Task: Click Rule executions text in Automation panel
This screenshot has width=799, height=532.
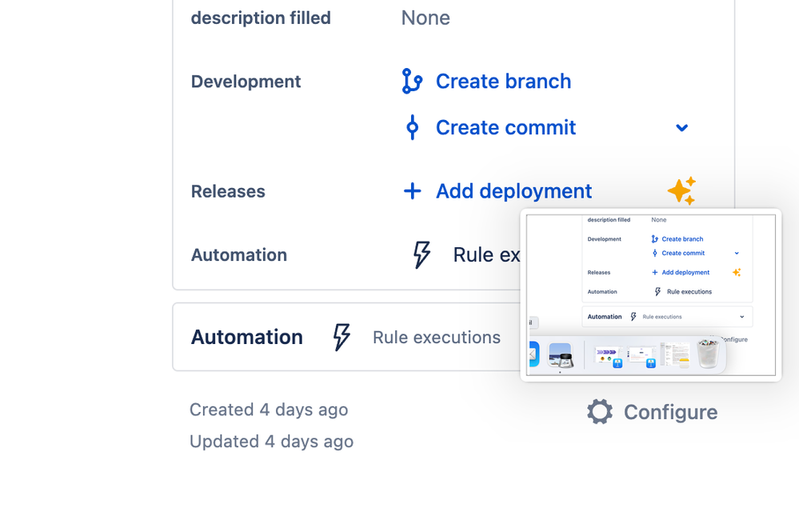Action: tap(437, 337)
